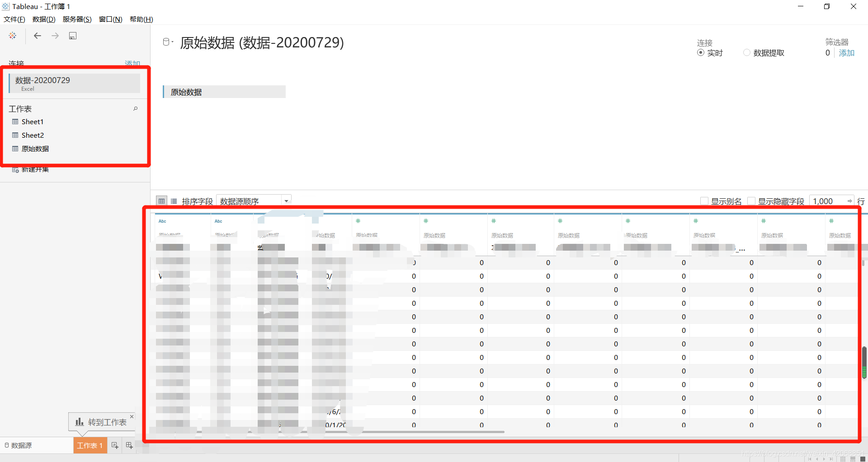Click the 原始数据 table on the canvas

[x=224, y=92]
